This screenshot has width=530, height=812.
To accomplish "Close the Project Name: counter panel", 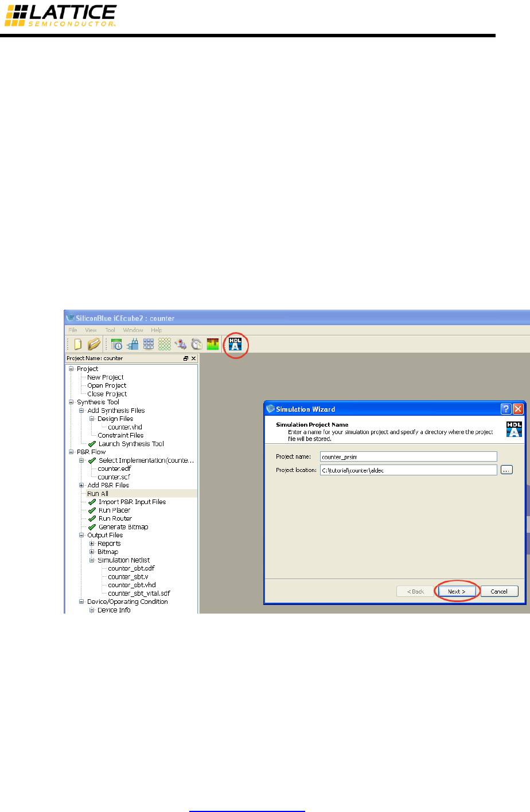I will [x=193, y=358].
